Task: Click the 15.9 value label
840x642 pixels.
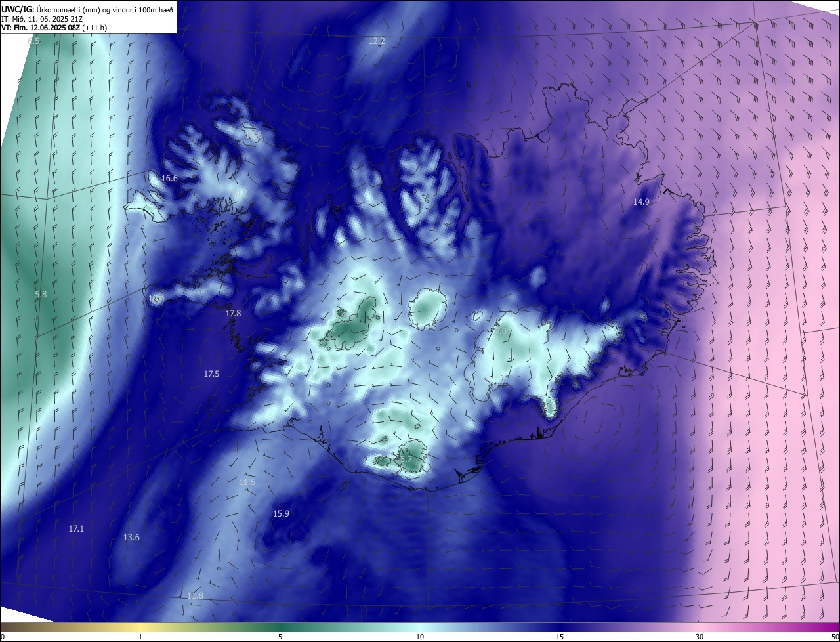Action: [281, 513]
